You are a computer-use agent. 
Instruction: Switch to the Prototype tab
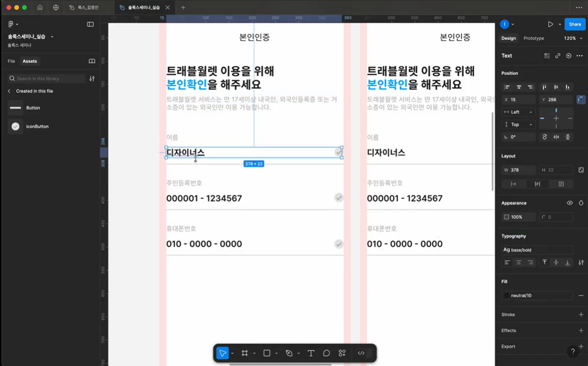tap(534, 38)
